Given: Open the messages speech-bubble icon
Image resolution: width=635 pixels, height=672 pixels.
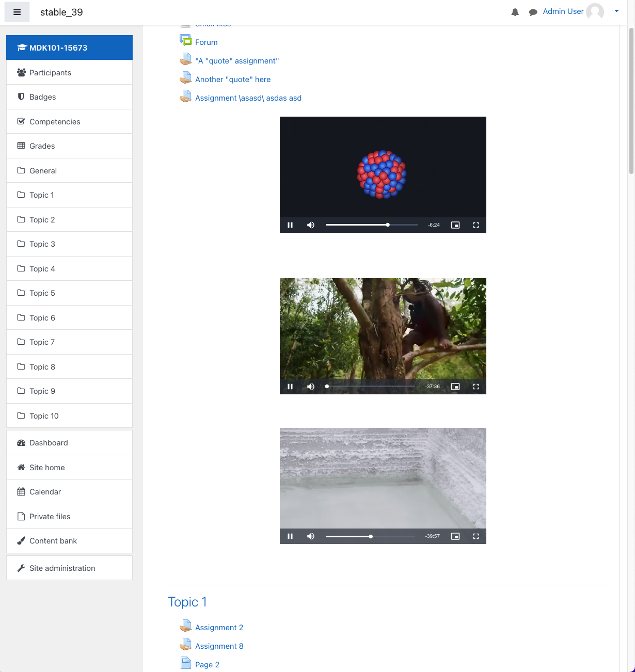Looking at the screenshot, I should click(x=533, y=12).
